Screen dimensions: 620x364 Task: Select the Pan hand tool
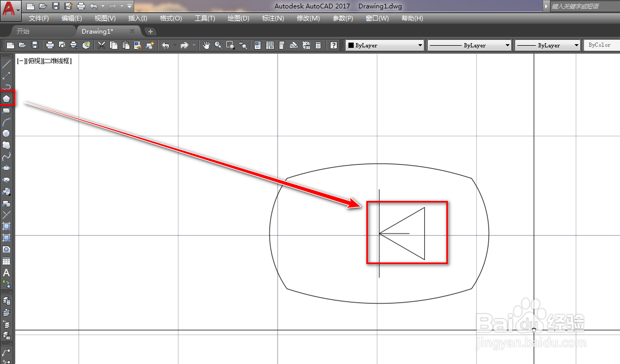(206, 45)
